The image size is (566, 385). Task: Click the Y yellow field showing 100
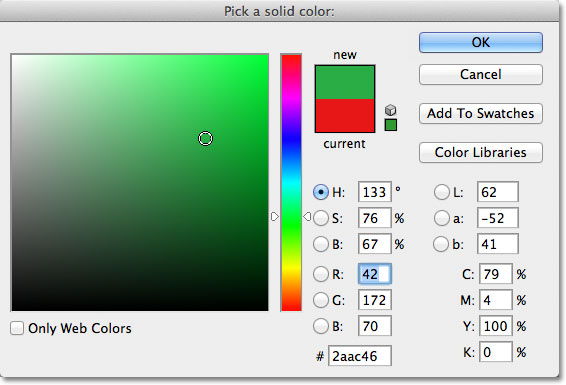click(496, 326)
